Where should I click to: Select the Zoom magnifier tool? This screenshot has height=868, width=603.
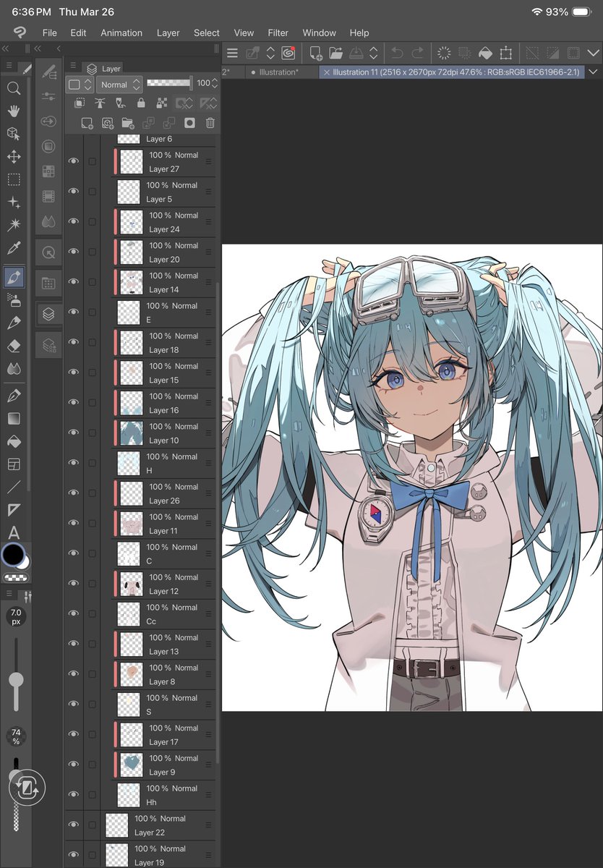pos(13,88)
